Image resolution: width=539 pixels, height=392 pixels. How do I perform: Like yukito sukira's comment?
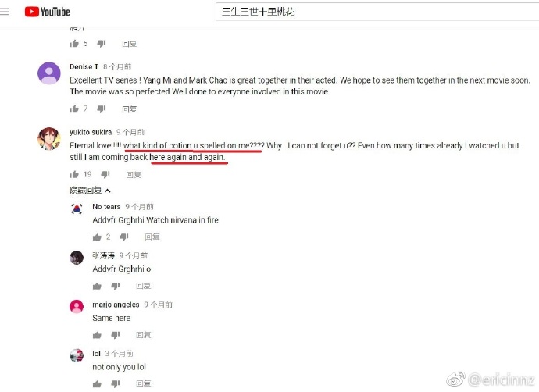tap(74, 175)
